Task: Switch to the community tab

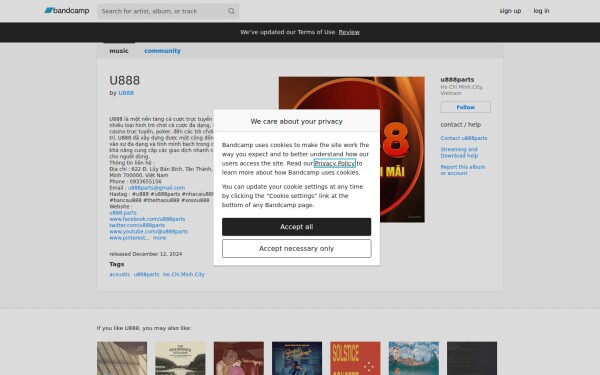Action: (x=162, y=51)
